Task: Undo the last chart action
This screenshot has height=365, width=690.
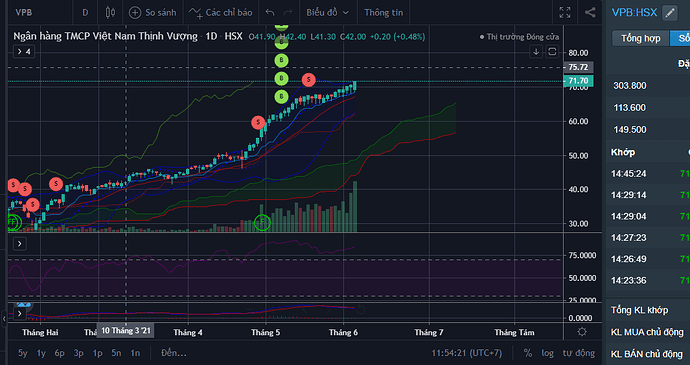Action: pyautogui.click(x=270, y=12)
